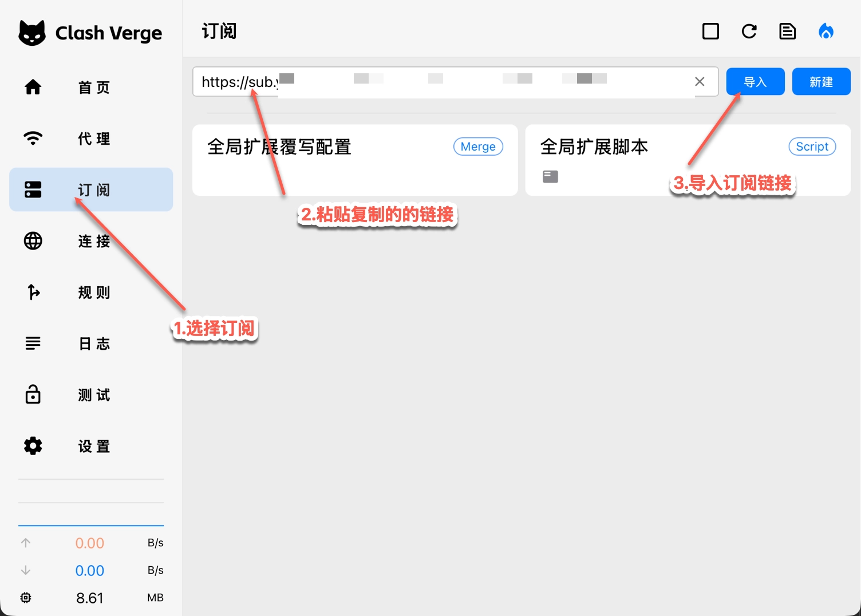Click the 导入 import button
The width and height of the screenshot is (861, 616).
pos(755,82)
